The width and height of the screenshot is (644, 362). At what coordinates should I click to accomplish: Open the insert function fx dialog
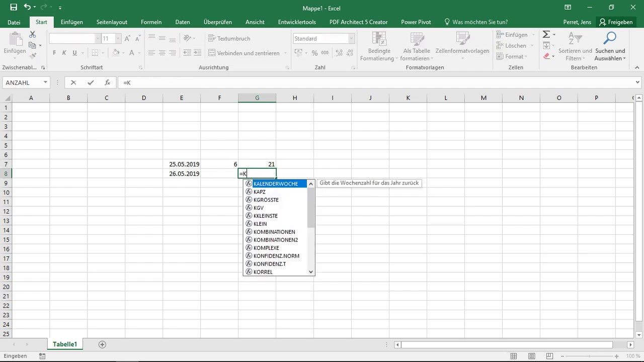107,82
